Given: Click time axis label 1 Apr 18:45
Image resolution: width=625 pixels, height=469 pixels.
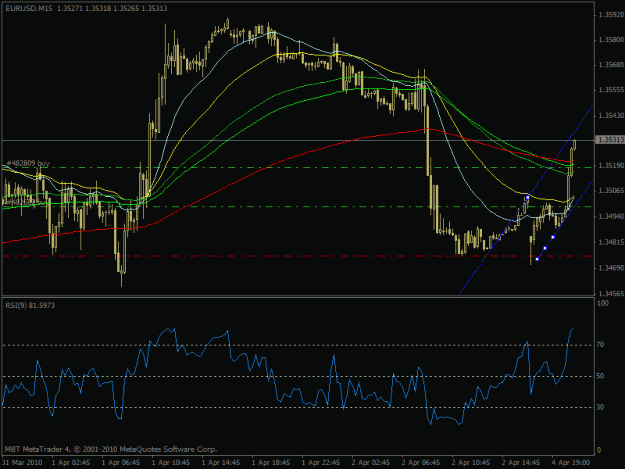Looking at the screenshot, I should tap(271, 463).
